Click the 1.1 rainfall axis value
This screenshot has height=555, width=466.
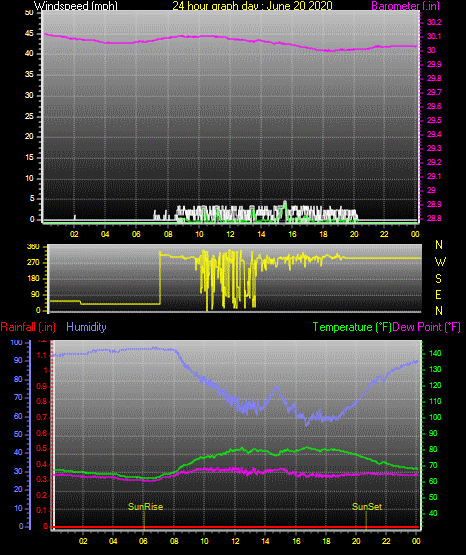click(41, 355)
